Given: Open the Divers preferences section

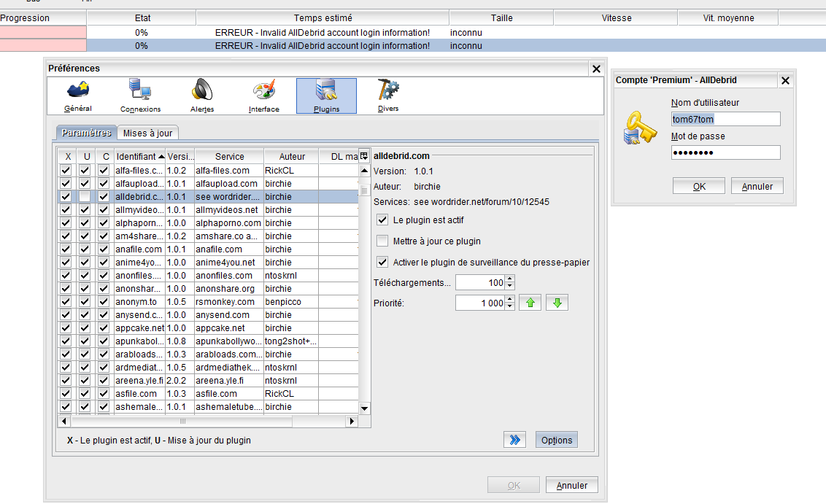Looking at the screenshot, I should [388, 96].
